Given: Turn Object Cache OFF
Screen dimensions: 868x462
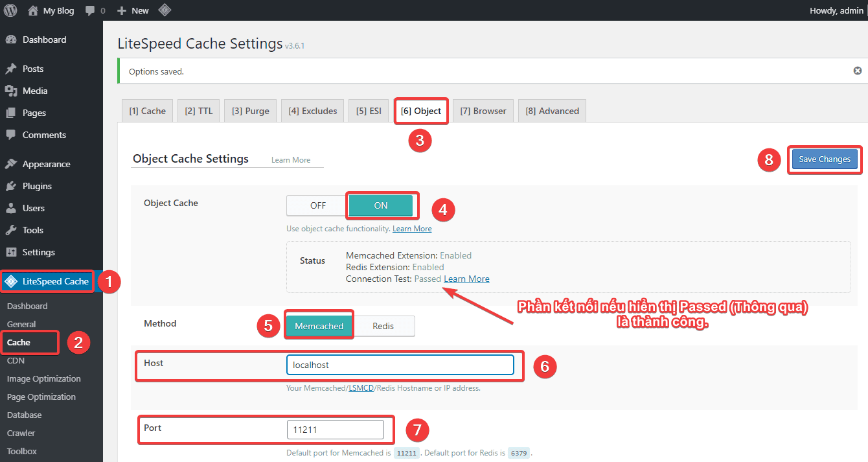Looking at the screenshot, I should tap(317, 205).
